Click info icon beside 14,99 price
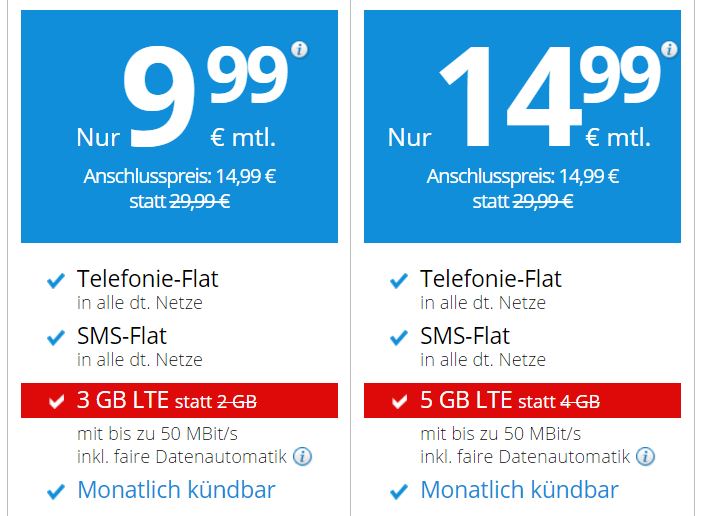The image size is (702, 516). 669,49
